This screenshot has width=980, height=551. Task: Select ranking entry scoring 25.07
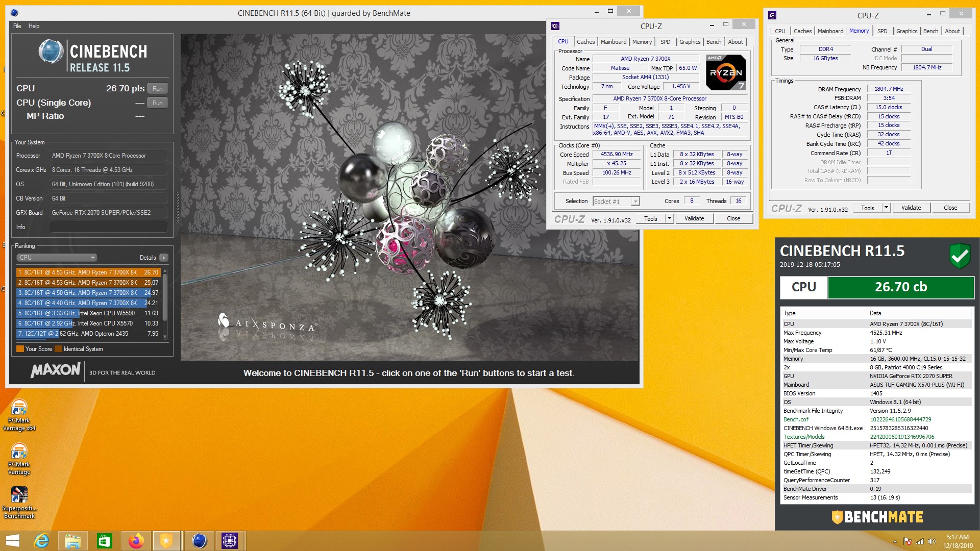(88, 283)
